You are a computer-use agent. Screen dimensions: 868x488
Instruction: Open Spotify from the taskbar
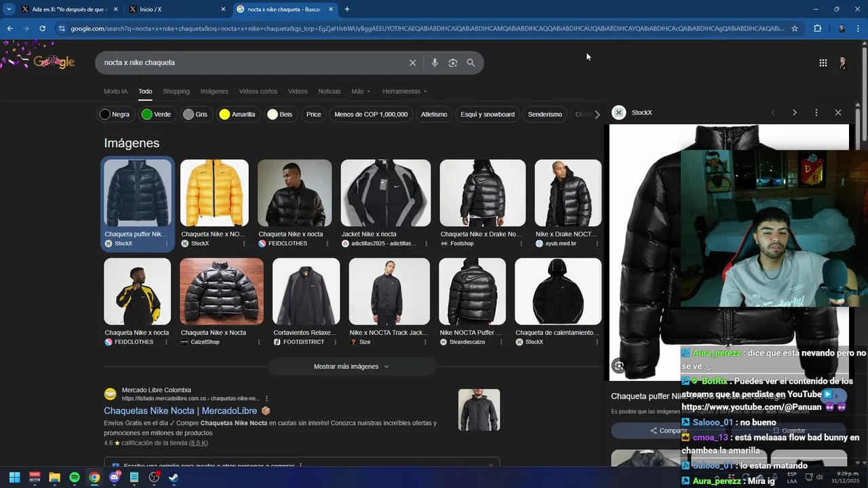[75, 477]
